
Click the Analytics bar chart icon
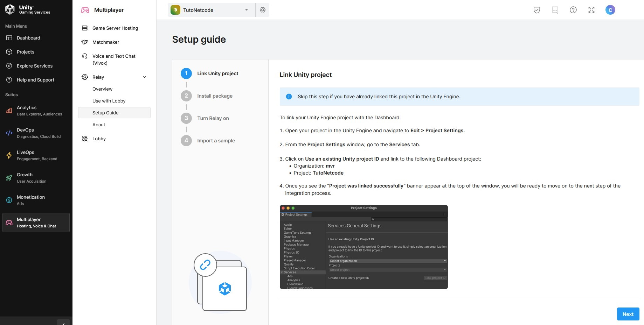(9, 111)
